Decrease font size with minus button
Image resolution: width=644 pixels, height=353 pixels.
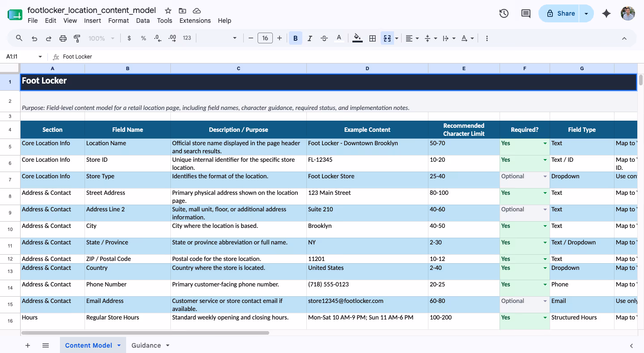tap(251, 38)
